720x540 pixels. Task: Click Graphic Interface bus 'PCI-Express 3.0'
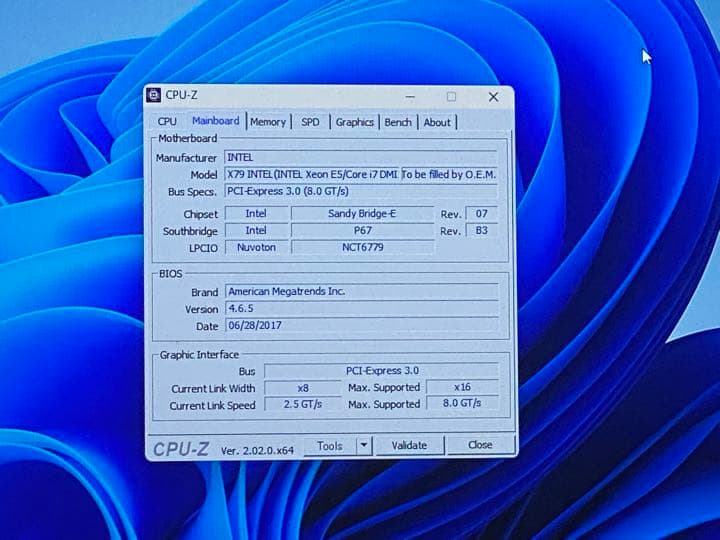point(382,371)
